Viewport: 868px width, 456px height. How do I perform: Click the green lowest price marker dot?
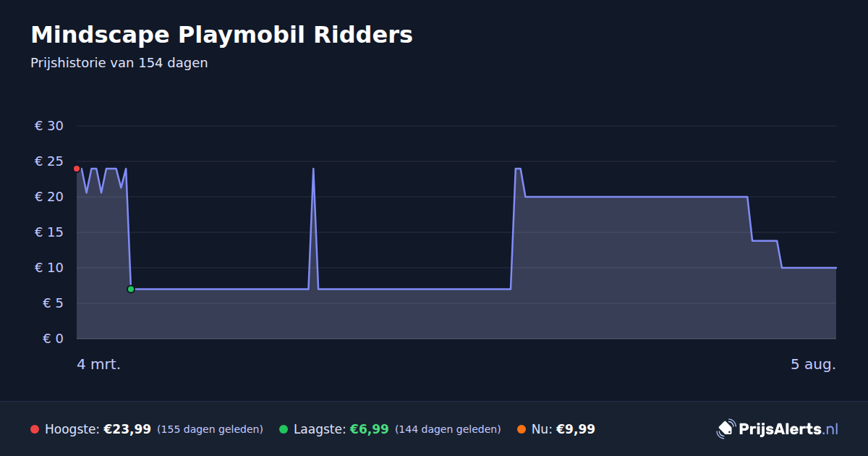(x=131, y=289)
